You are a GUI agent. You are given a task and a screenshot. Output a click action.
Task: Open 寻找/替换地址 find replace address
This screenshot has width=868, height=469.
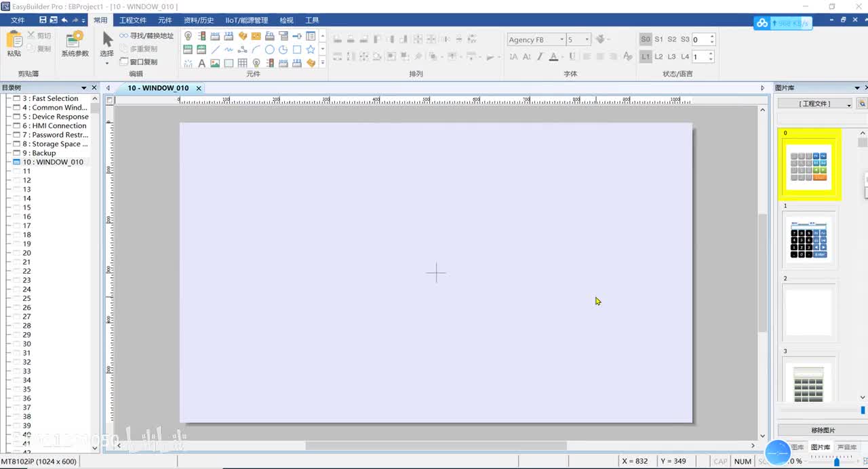pyautogui.click(x=146, y=36)
